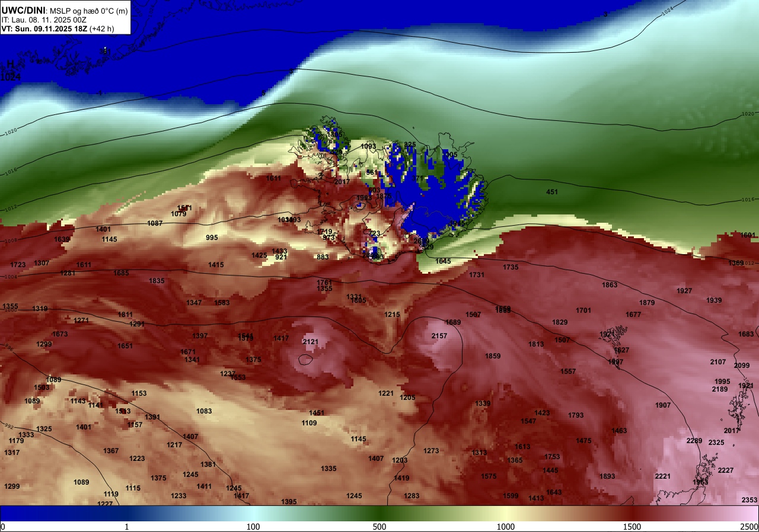Click the 500 label on the color scale
This screenshot has width=759, height=532.
379,527
